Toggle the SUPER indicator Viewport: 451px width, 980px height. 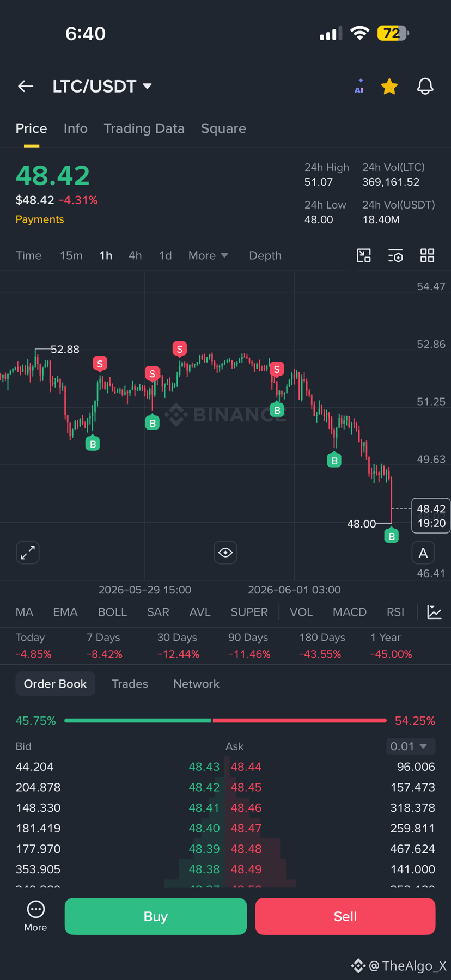point(249,612)
